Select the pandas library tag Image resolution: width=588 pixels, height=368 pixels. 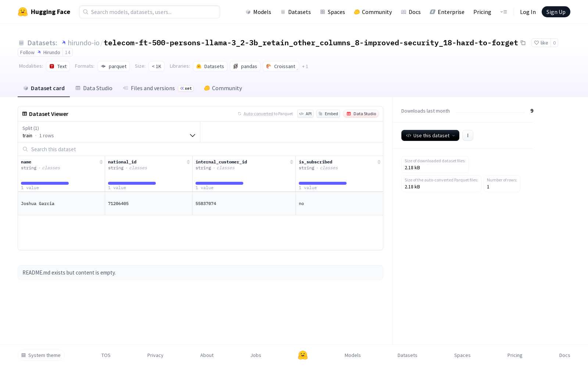point(245,66)
